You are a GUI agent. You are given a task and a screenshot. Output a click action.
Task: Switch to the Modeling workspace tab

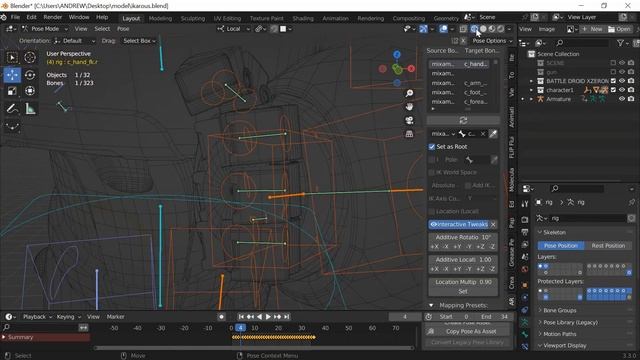[160, 18]
